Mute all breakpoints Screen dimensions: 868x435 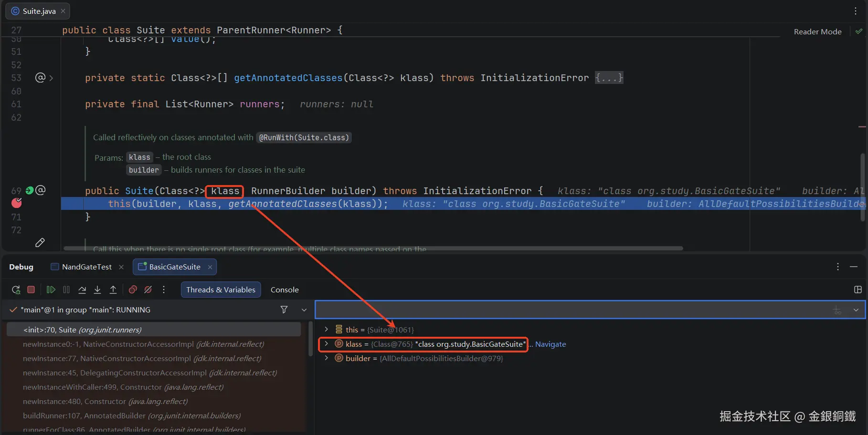[x=148, y=290]
